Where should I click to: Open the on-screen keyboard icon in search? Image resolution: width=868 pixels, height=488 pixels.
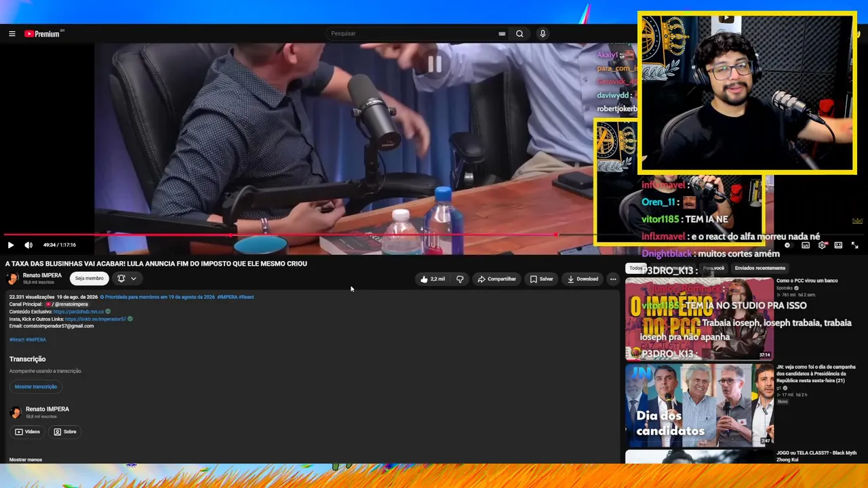point(502,34)
